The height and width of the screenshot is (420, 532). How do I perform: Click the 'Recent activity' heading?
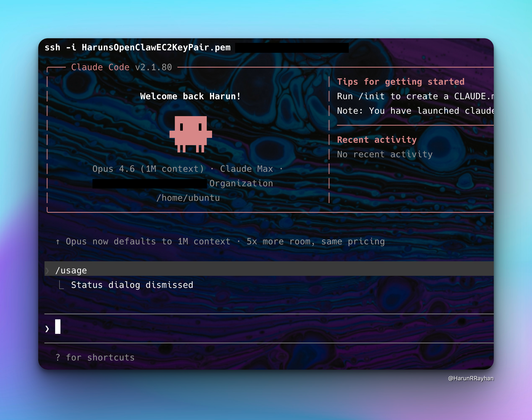377,140
